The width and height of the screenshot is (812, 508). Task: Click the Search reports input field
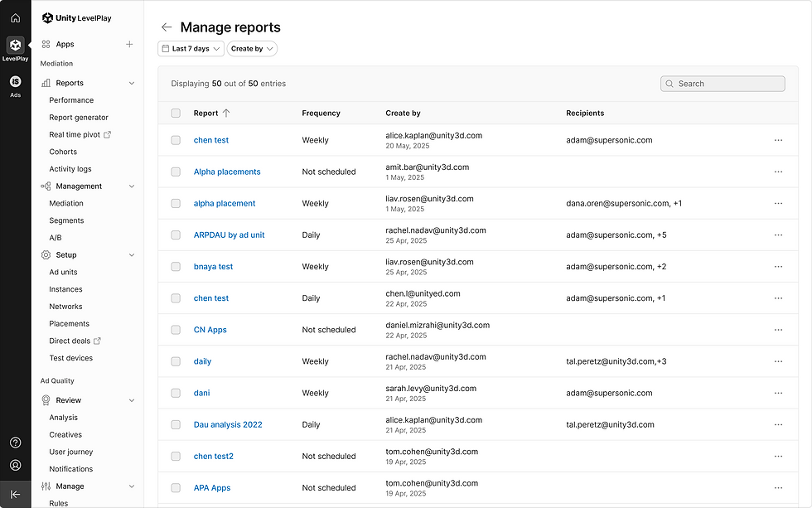coord(723,84)
